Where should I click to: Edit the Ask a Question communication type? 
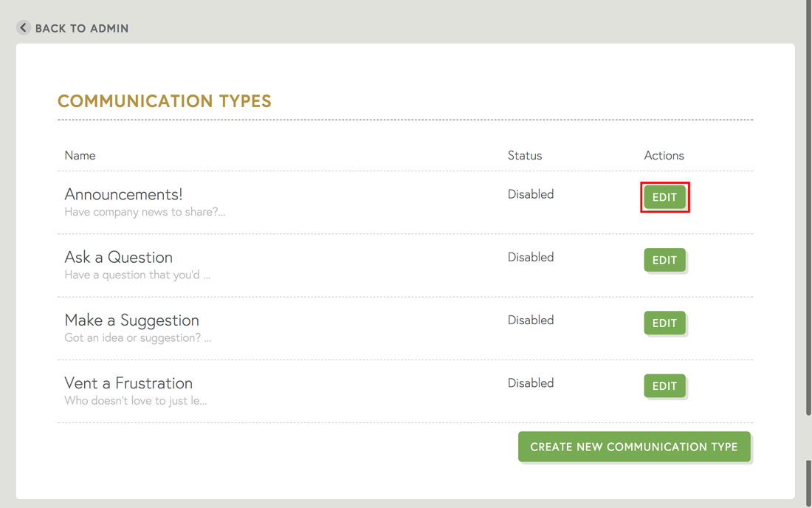click(664, 260)
